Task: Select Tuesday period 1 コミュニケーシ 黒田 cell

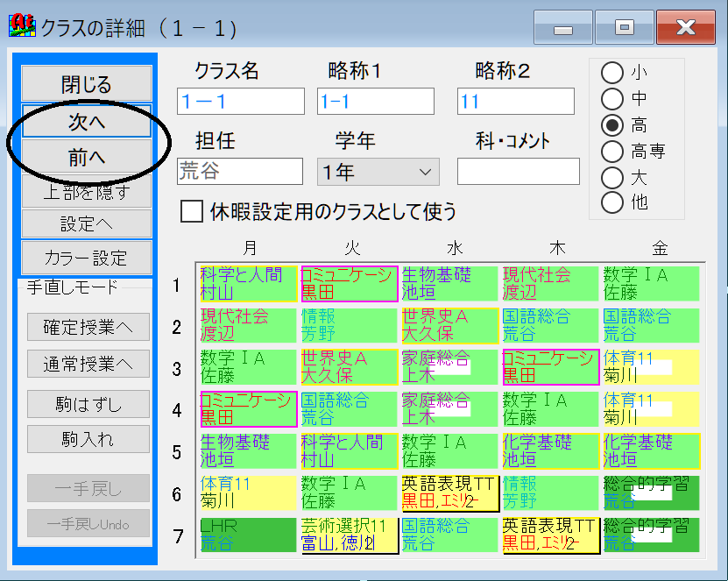Action: (350, 284)
